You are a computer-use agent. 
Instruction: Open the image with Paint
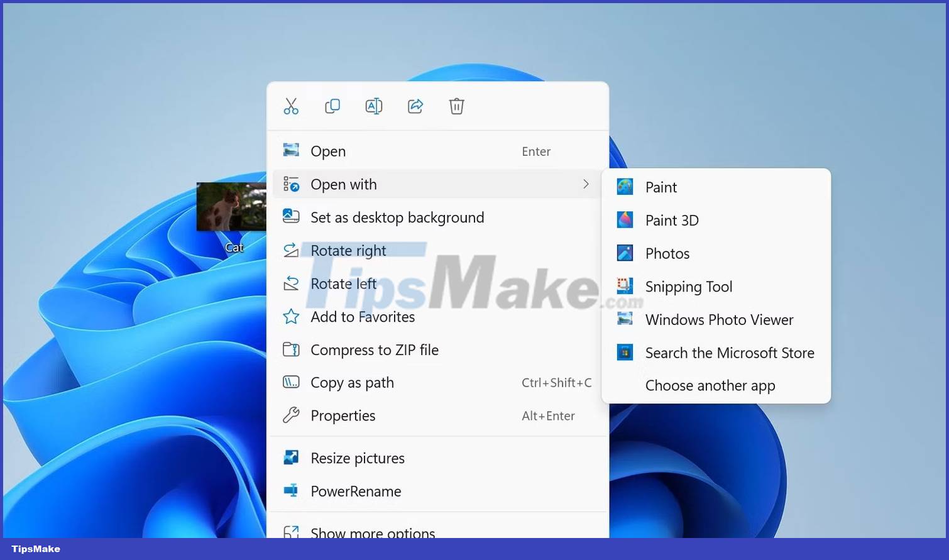pyautogui.click(x=661, y=187)
